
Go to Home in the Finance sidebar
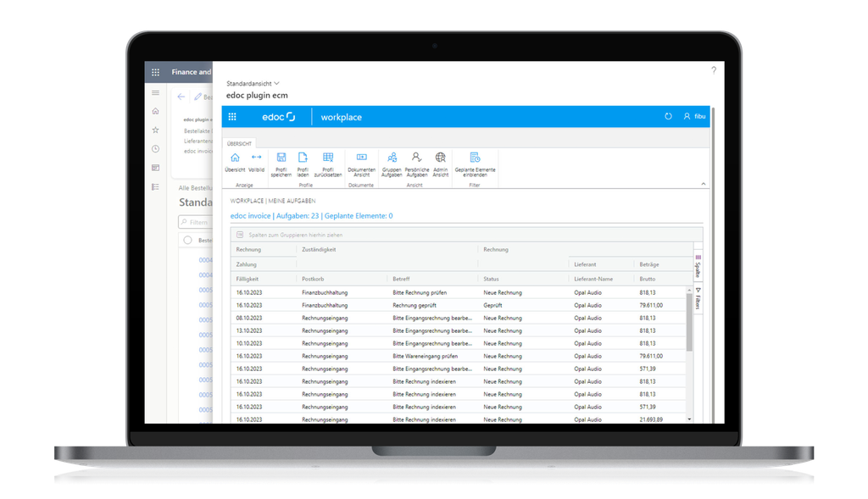[156, 111]
